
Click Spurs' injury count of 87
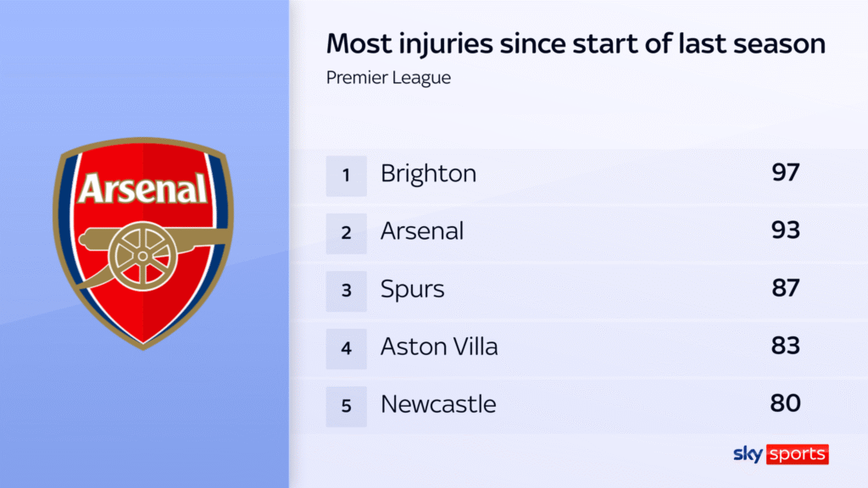(x=786, y=288)
